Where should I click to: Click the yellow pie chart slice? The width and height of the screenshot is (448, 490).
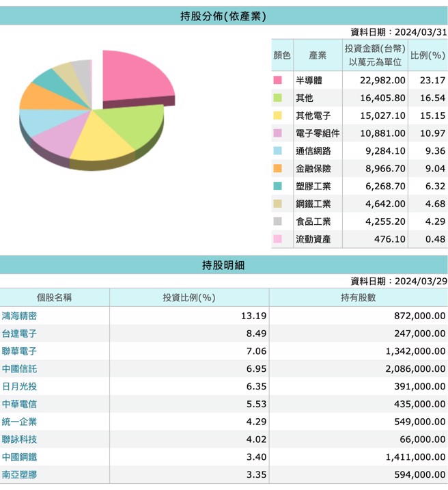[x=102, y=141]
